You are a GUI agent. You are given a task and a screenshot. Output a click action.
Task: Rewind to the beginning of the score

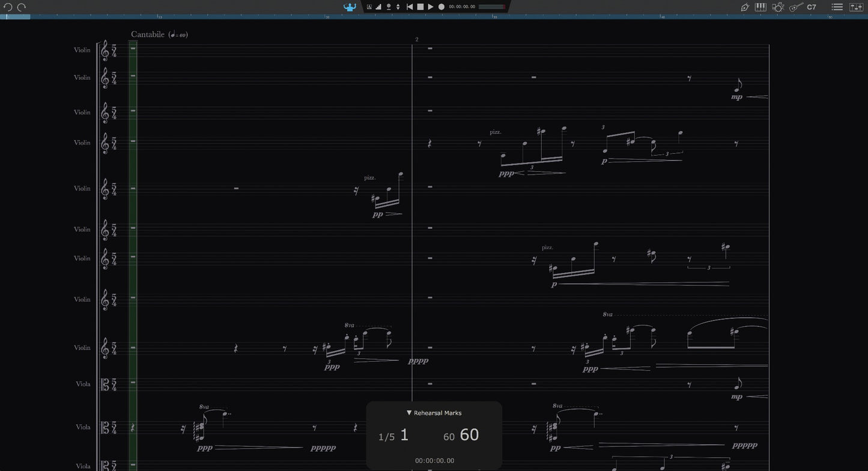tap(409, 7)
